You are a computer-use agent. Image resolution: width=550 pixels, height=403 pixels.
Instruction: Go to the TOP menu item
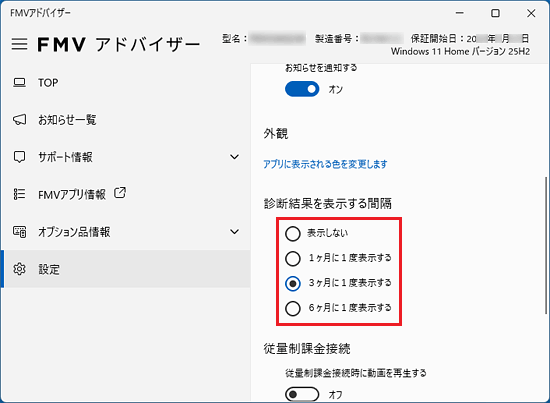point(125,83)
